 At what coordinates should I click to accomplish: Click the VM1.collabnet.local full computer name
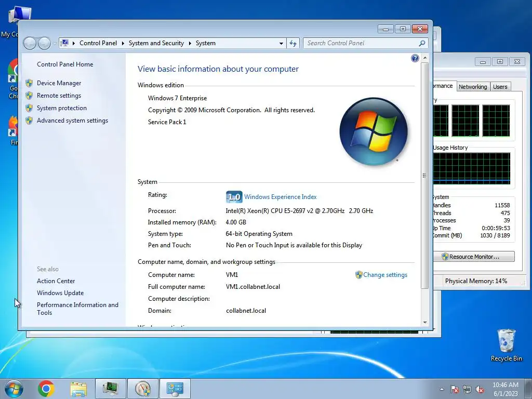point(253,287)
